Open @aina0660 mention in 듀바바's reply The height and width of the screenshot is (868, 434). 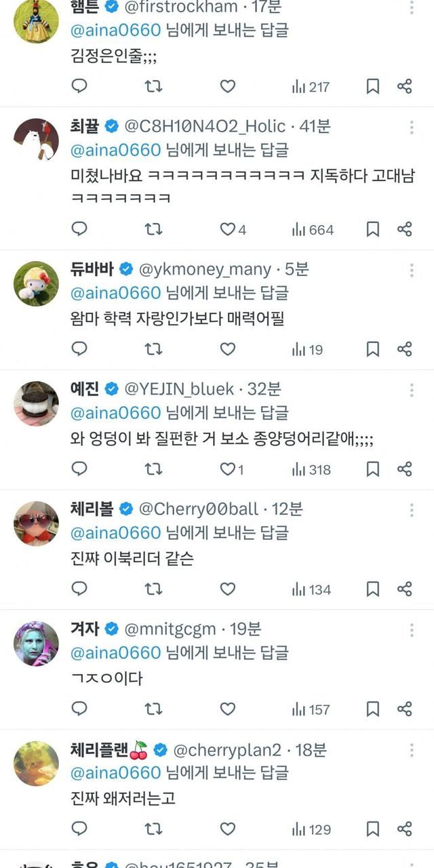tap(115, 292)
